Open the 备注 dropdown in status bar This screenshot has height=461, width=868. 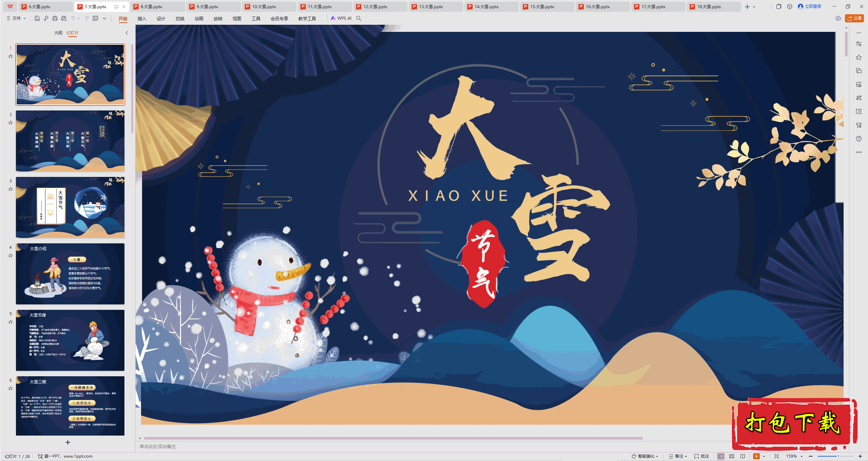click(x=678, y=456)
